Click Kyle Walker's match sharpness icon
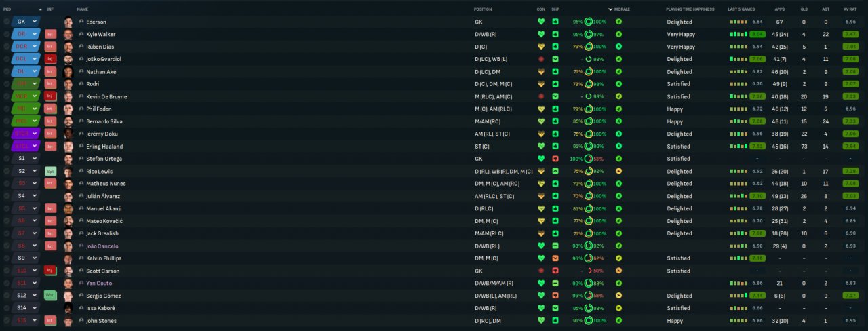Viewport: 868px width, 331px height. (555, 34)
